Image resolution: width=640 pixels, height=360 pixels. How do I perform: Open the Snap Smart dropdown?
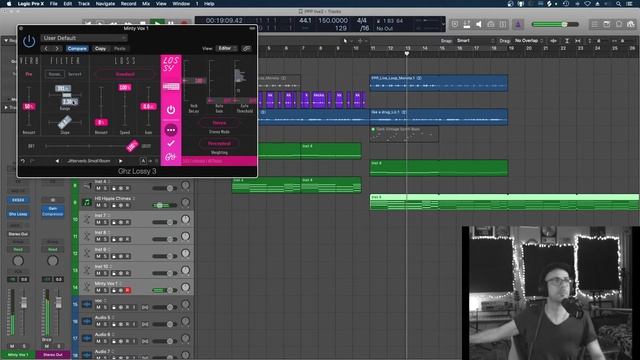pyautogui.click(x=476, y=41)
